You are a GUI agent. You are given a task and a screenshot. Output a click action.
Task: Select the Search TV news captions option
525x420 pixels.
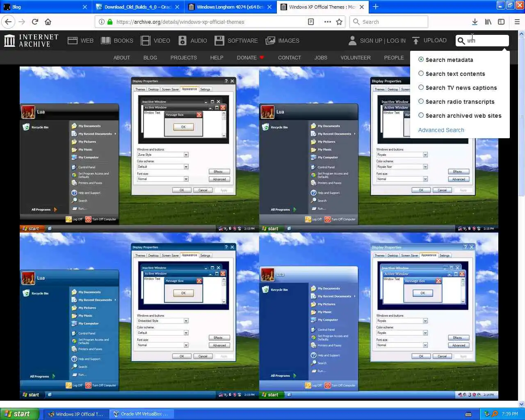tap(457, 88)
